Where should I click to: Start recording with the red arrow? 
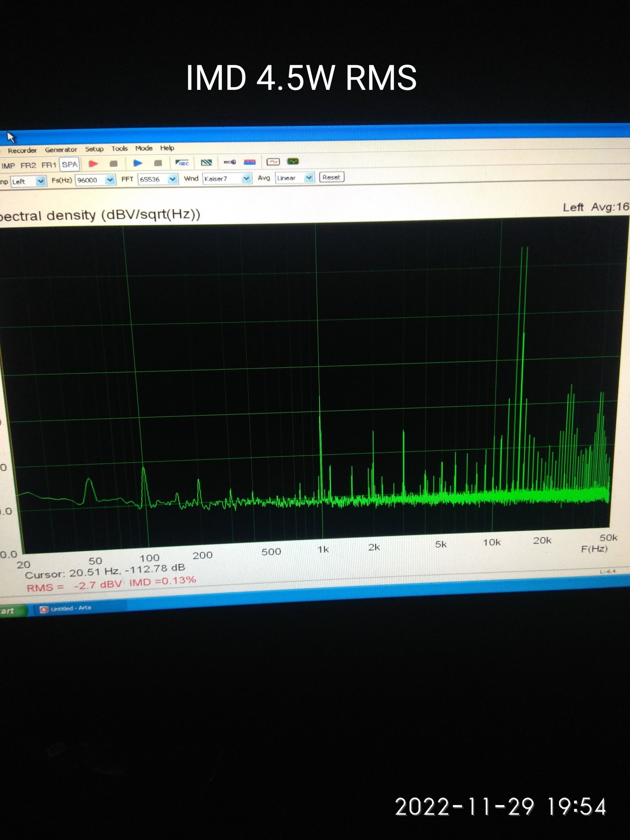[94, 164]
